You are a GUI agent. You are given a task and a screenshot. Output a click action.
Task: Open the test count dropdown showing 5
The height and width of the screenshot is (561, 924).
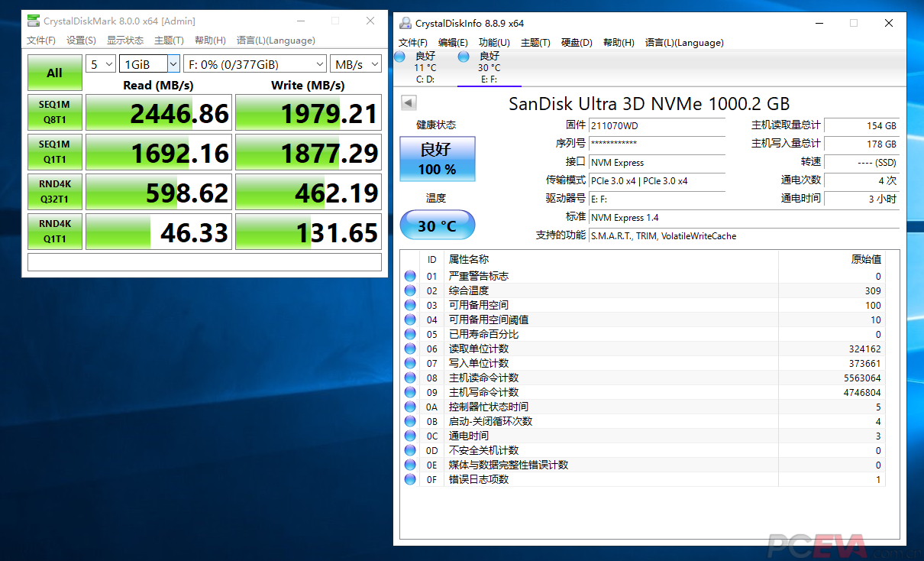pos(101,64)
